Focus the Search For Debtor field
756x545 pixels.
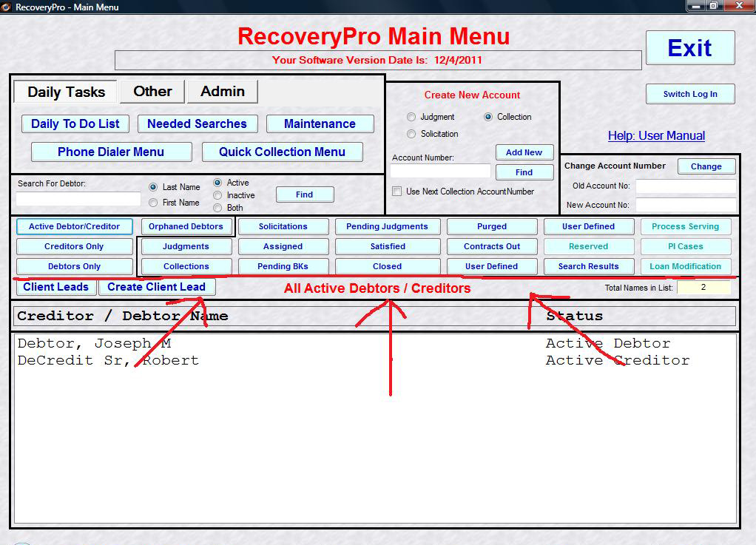point(78,198)
